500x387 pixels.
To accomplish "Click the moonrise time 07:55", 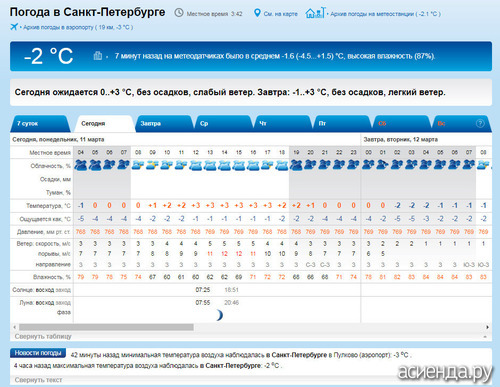I will (x=203, y=303).
